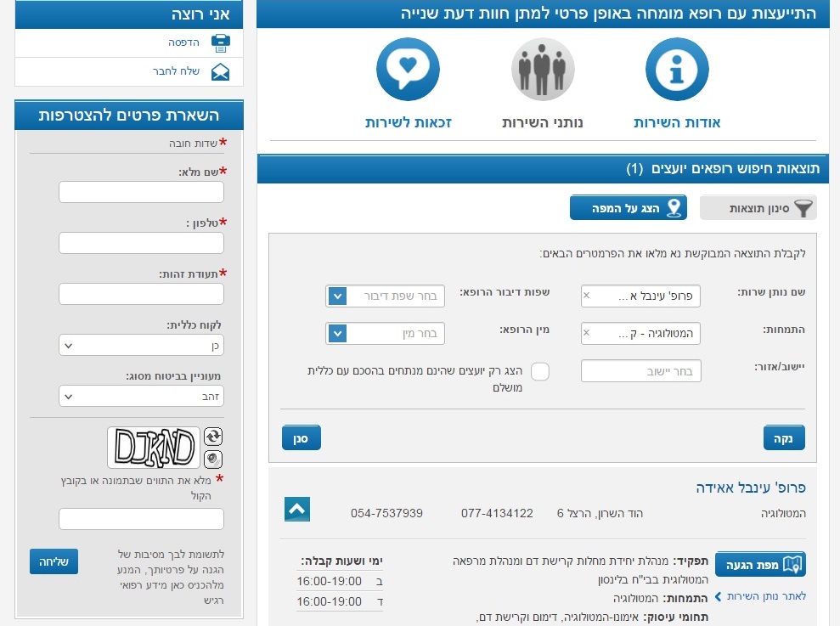
Task: Clear the selected שם נותן שרות value
Action: tap(586, 296)
